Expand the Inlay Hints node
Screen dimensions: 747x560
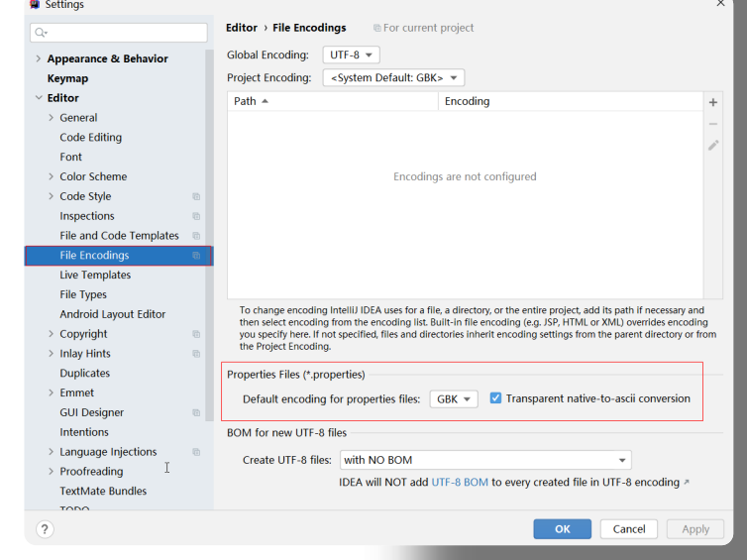51,354
